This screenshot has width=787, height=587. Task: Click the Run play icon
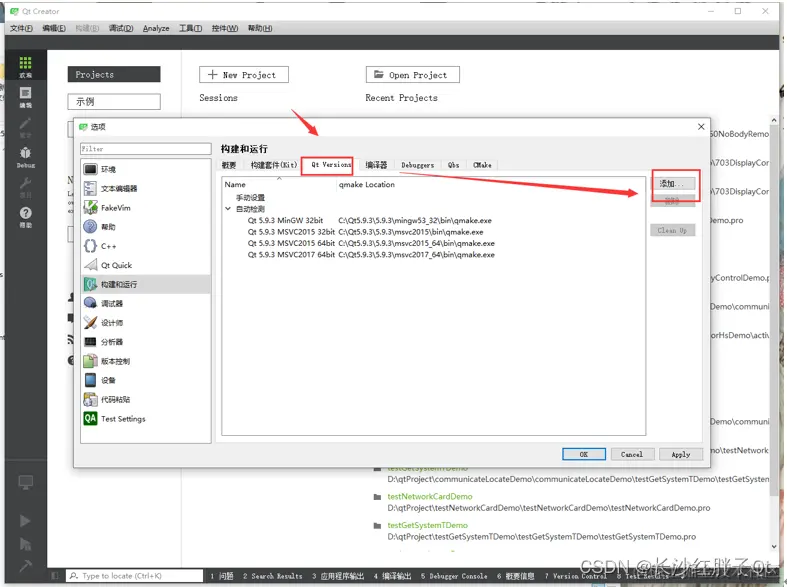[x=25, y=521]
